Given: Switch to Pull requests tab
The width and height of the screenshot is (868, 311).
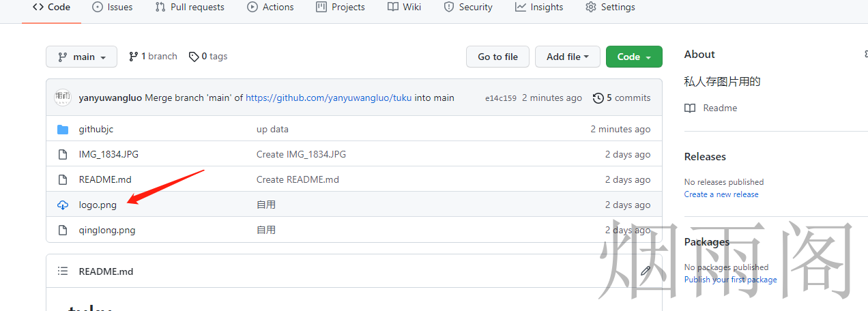Looking at the screenshot, I should point(190,7).
